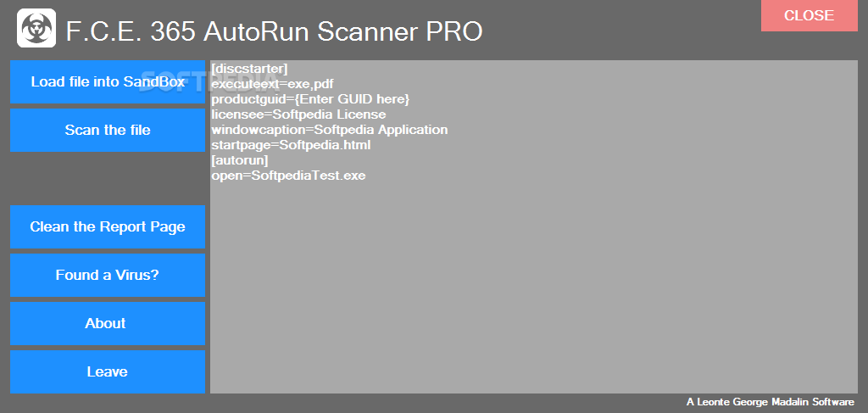This screenshot has width=868, height=413.
Task: Load file into SandBox
Action: pos(108,82)
